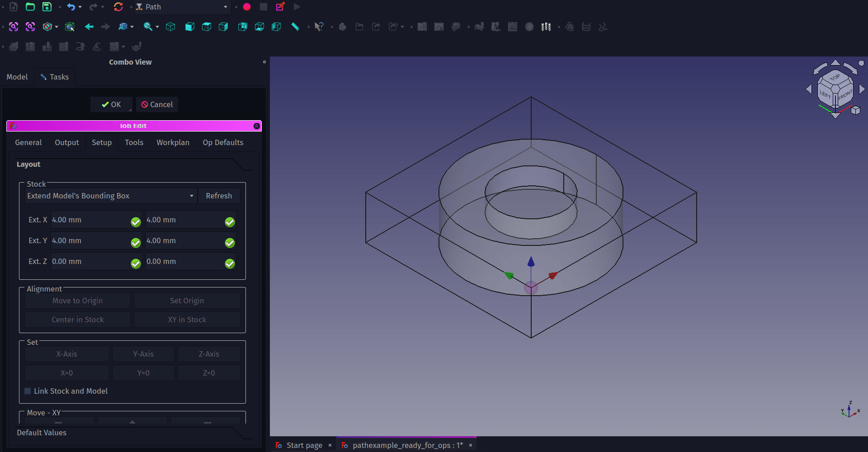Open the ToolBit Dock icon
The width and height of the screenshot is (868, 452).
tap(546, 27)
